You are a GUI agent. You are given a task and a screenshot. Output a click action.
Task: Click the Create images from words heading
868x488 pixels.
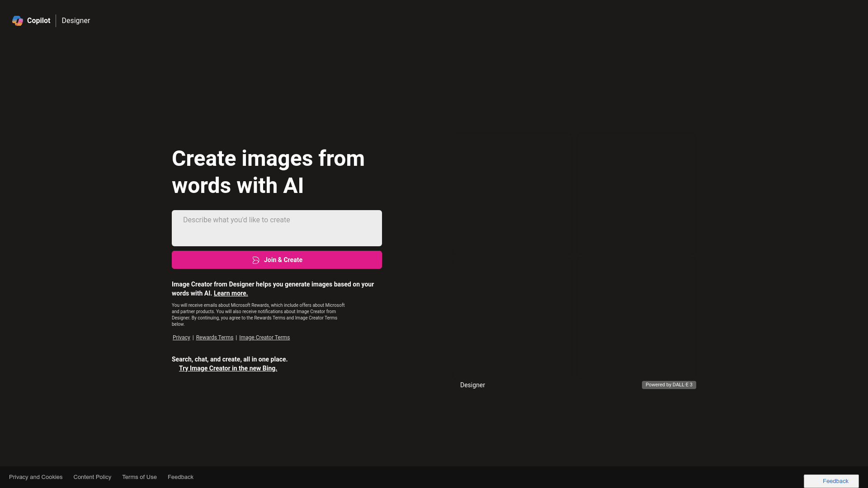pyautogui.click(x=268, y=172)
